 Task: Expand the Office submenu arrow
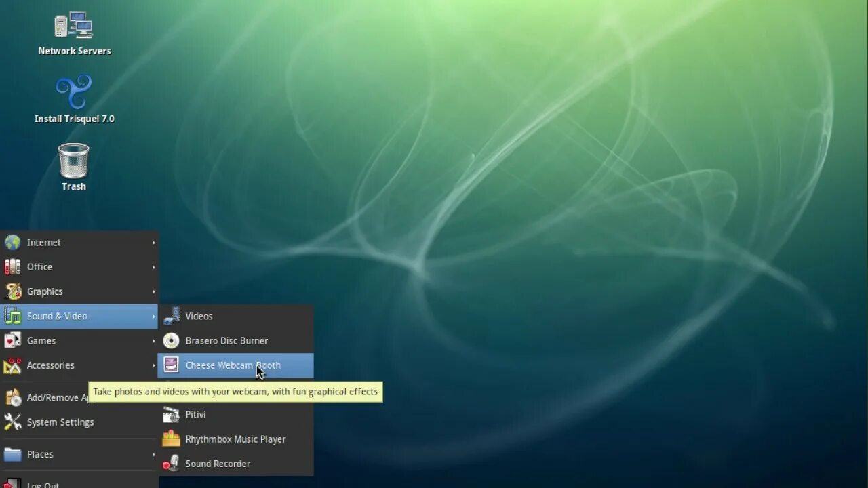[x=154, y=267]
